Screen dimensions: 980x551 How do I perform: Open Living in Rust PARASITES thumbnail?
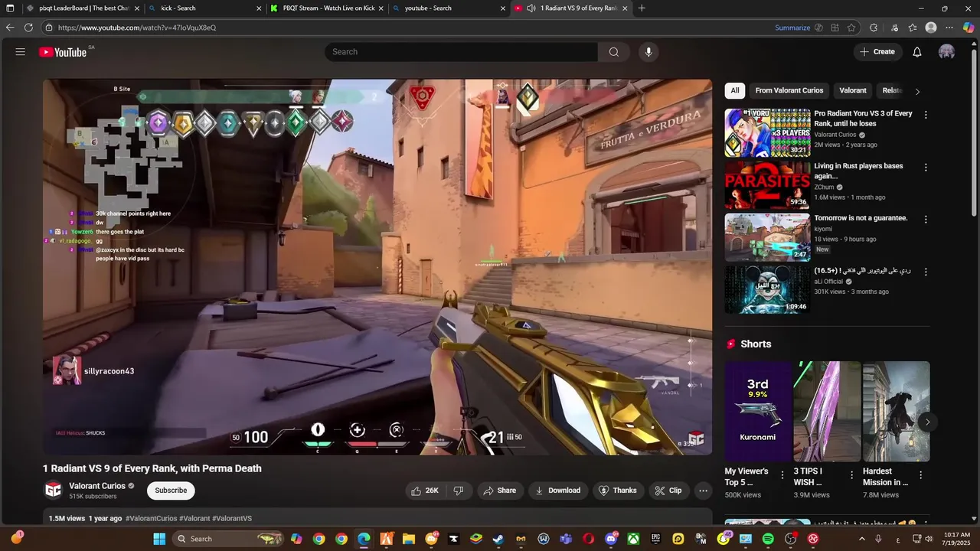[x=767, y=184]
